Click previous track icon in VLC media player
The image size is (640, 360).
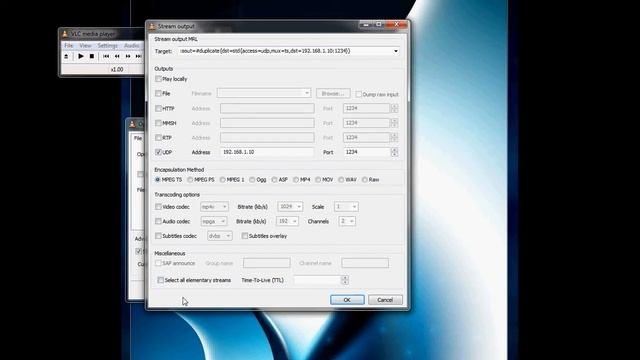(x=106, y=56)
